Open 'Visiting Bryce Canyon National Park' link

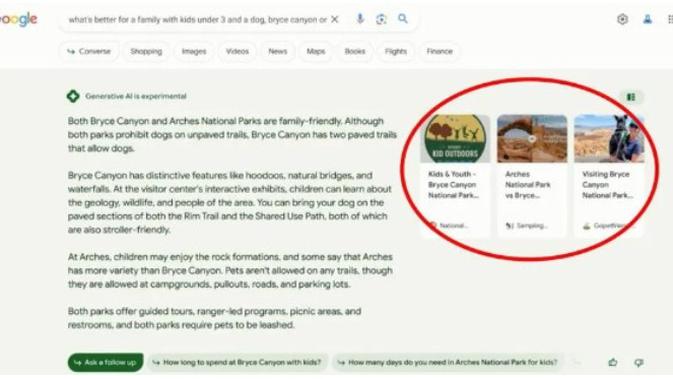(x=607, y=185)
